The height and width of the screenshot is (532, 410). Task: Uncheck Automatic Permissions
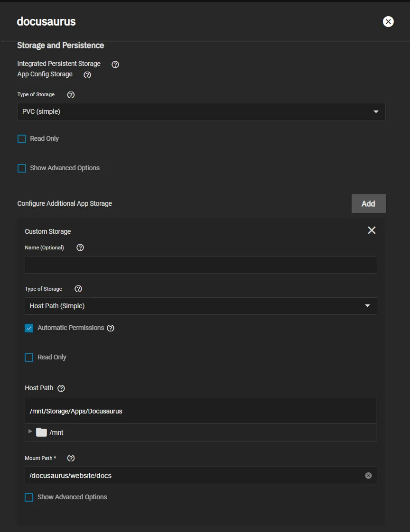tap(29, 328)
